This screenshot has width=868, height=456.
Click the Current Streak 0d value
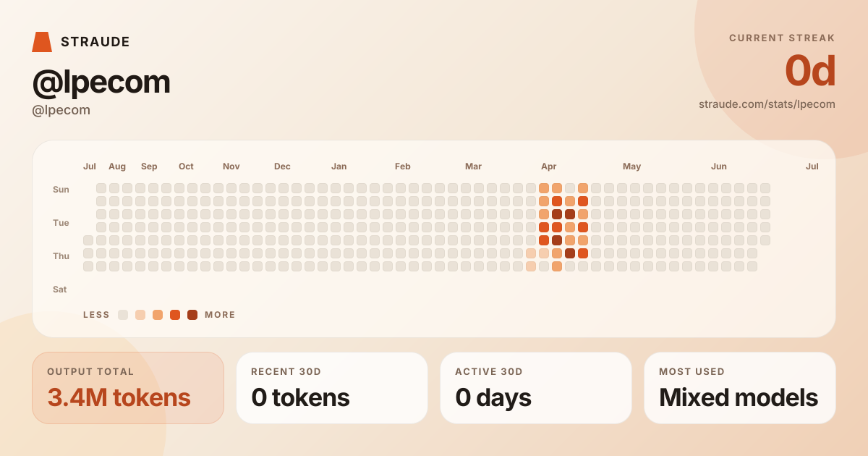810,71
